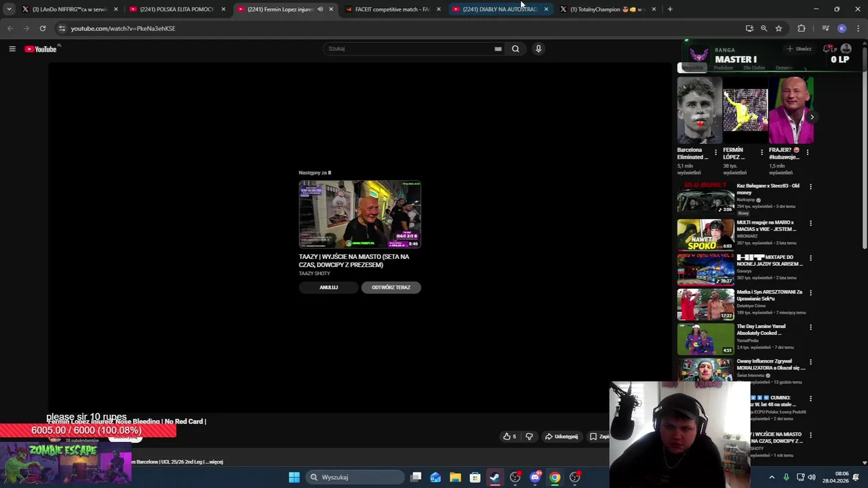Image resolution: width=868 pixels, height=488 pixels.
Task: Open the Barcelona Eliminated short
Action: point(699,111)
